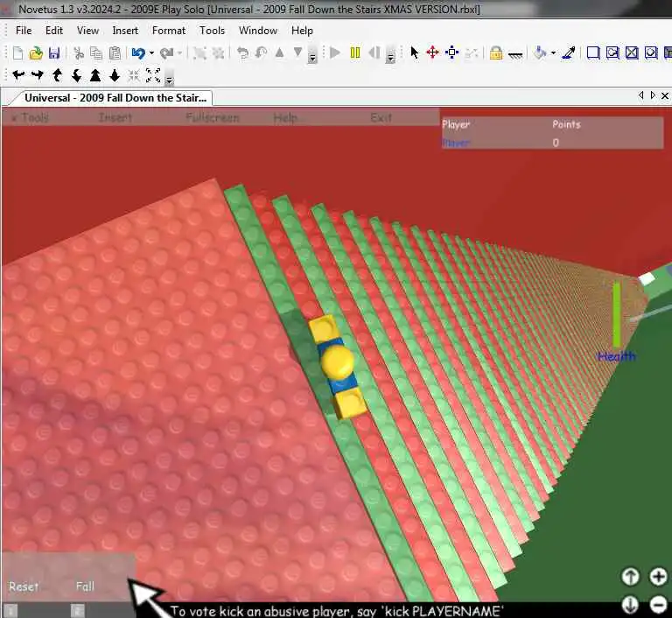This screenshot has width=672, height=618.
Task: Run the simulation with the play button
Action: (x=336, y=53)
